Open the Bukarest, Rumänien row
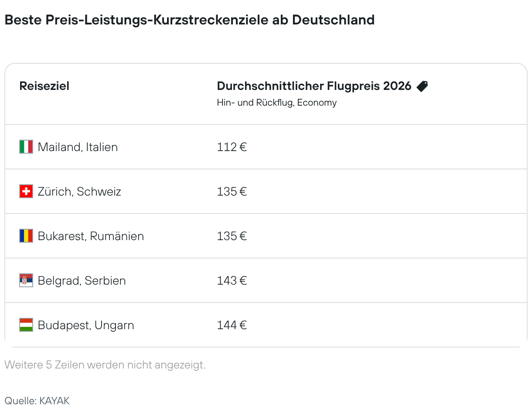The height and width of the screenshot is (413, 532). click(x=91, y=236)
